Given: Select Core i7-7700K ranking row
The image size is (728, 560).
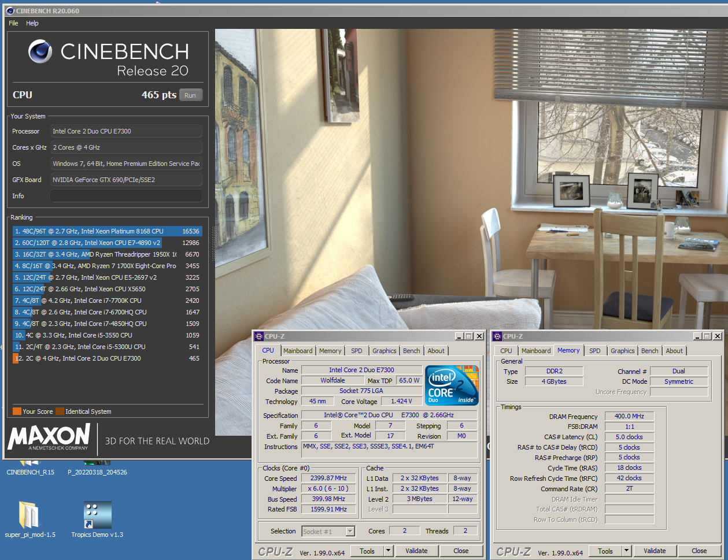Looking at the screenshot, I should [108, 301].
